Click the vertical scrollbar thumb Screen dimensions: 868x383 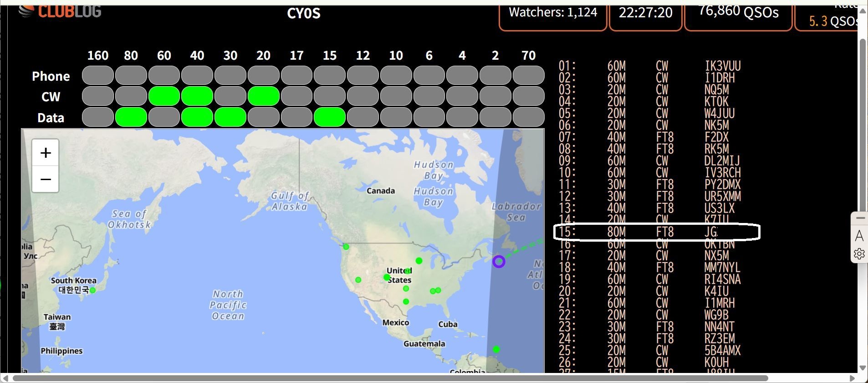[x=862, y=123]
